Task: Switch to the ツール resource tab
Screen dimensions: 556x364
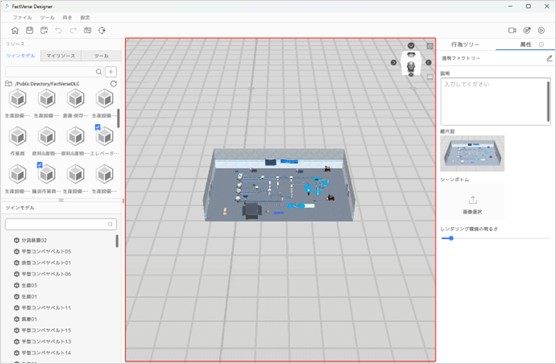Action: tap(101, 56)
